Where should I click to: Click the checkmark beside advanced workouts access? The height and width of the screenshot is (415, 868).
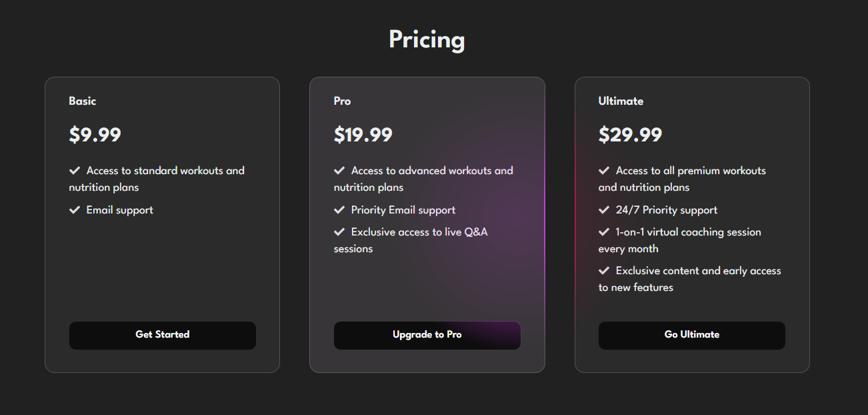click(339, 171)
